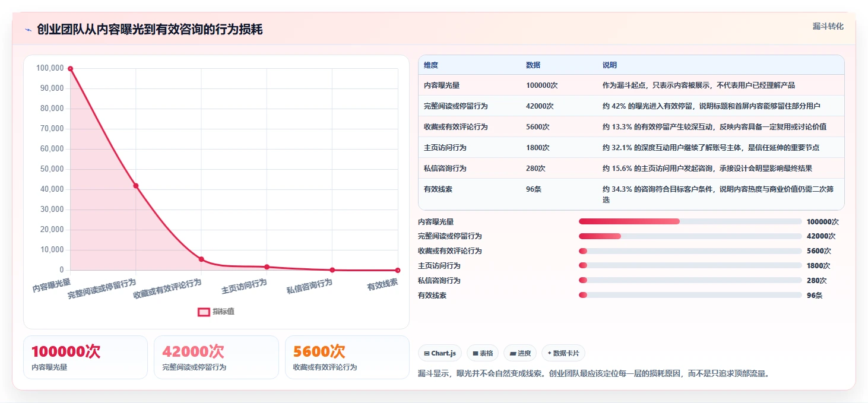The image size is (868, 403).
Task: Click the 表格 tag chip
Action: [483, 353]
